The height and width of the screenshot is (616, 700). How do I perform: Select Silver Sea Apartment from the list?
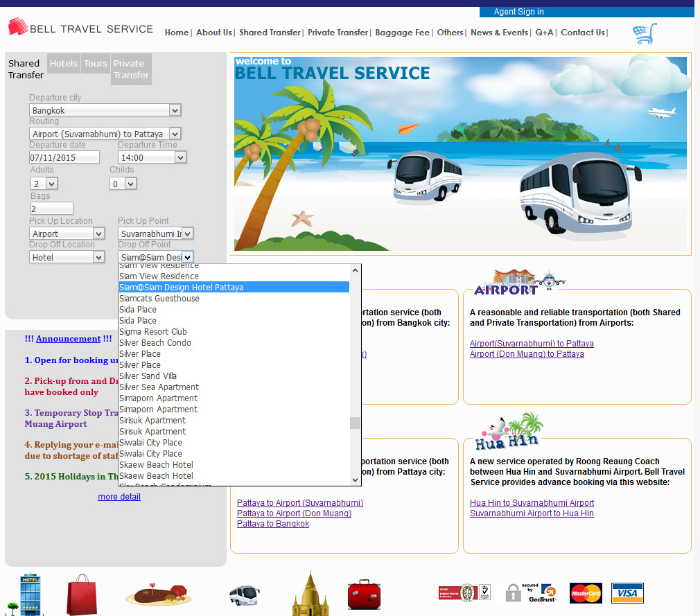234,387
